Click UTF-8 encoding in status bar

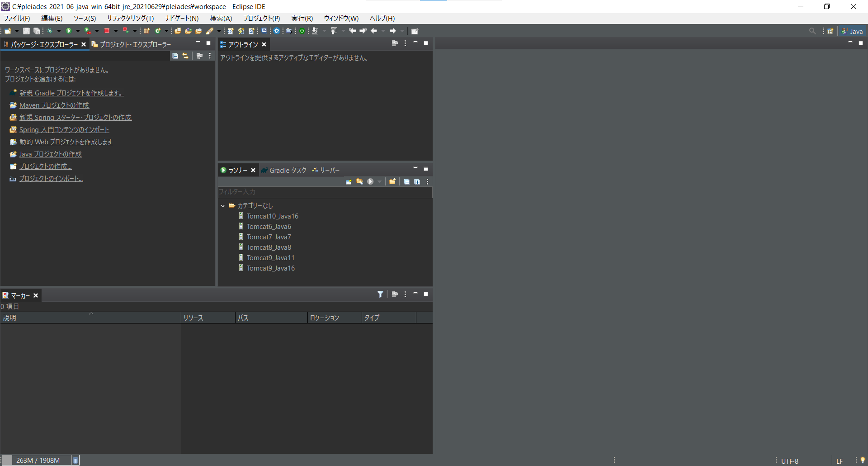coord(790,461)
